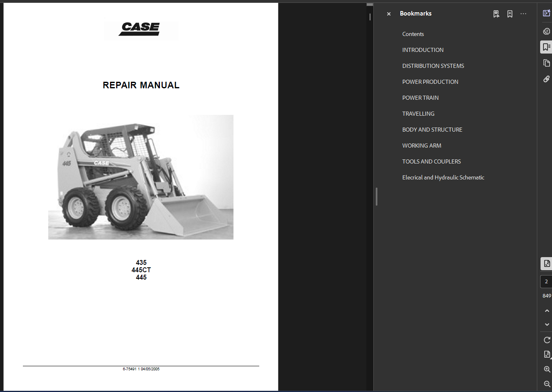
Task: Click the page display settings icon
Action: (547, 264)
